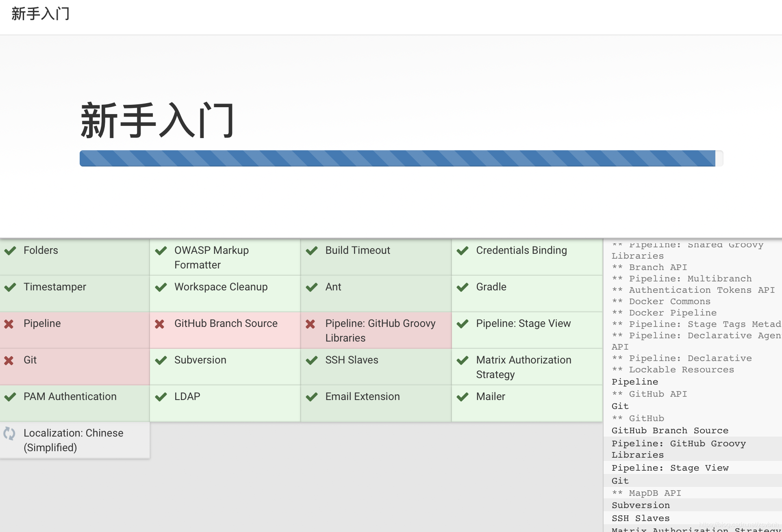The height and width of the screenshot is (532, 782).
Task: Click the Subversion entry in the install log
Action: coord(641,505)
